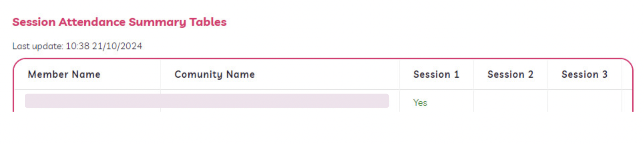Select the Session 1 column header
Viewport: 644px width, 144px height.
point(436,75)
